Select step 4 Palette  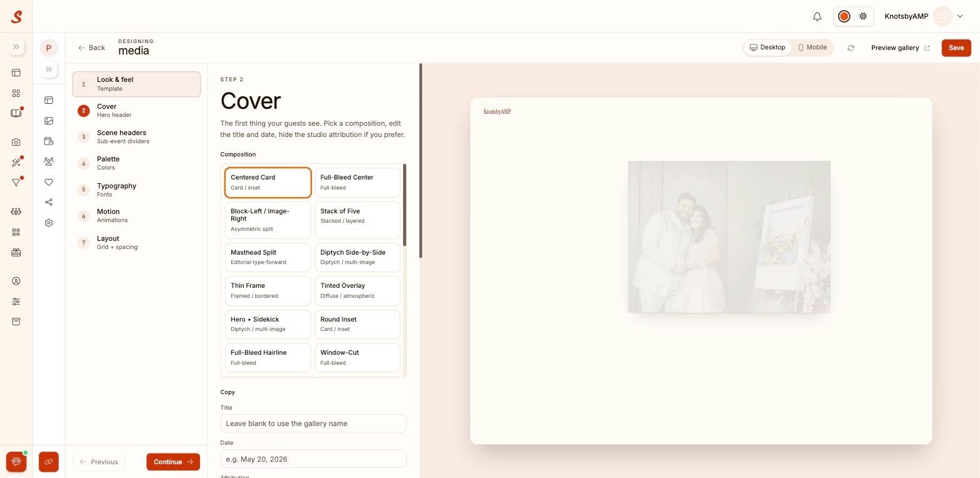coord(136,163)
